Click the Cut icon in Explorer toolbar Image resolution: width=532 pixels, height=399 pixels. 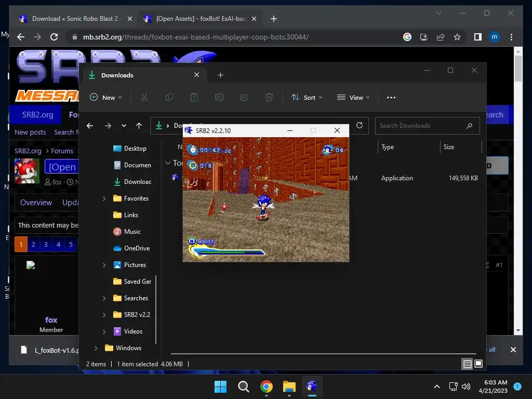pyautogui.click(x=144, y=97)
